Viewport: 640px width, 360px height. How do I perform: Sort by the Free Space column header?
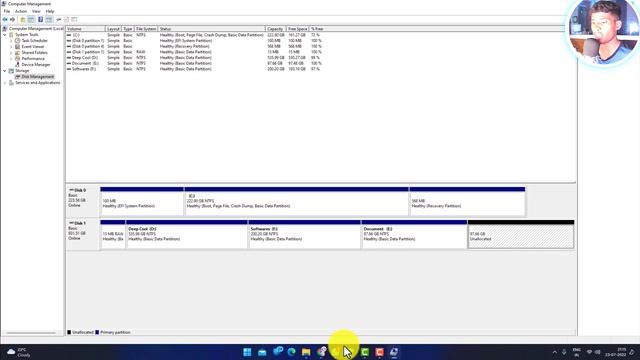(297, 29)
